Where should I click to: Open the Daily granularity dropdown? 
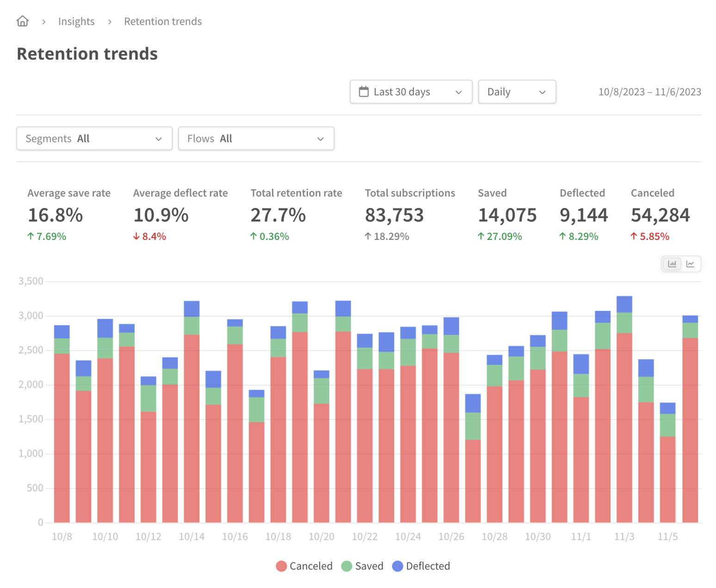[x=517, y=92]
